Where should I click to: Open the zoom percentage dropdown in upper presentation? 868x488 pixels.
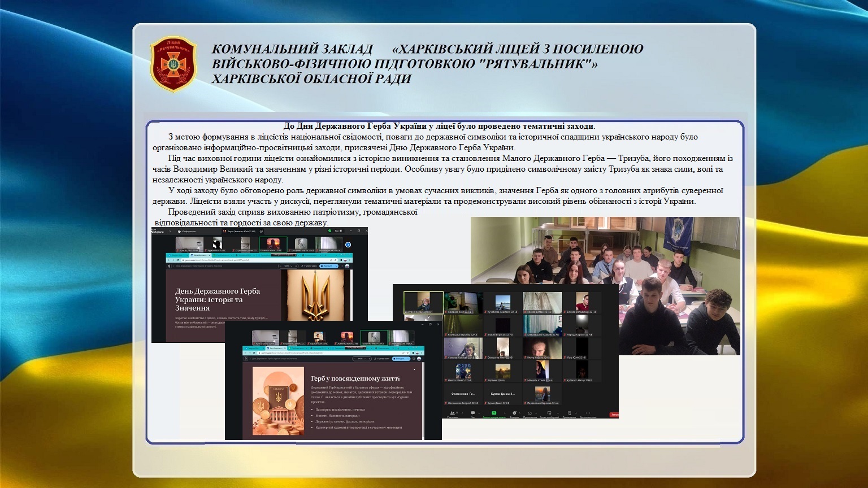coord(288,265)
